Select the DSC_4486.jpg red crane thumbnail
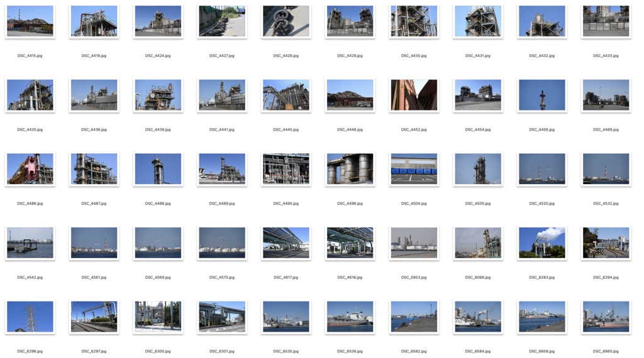644x358 pixels. click(30, 169)
